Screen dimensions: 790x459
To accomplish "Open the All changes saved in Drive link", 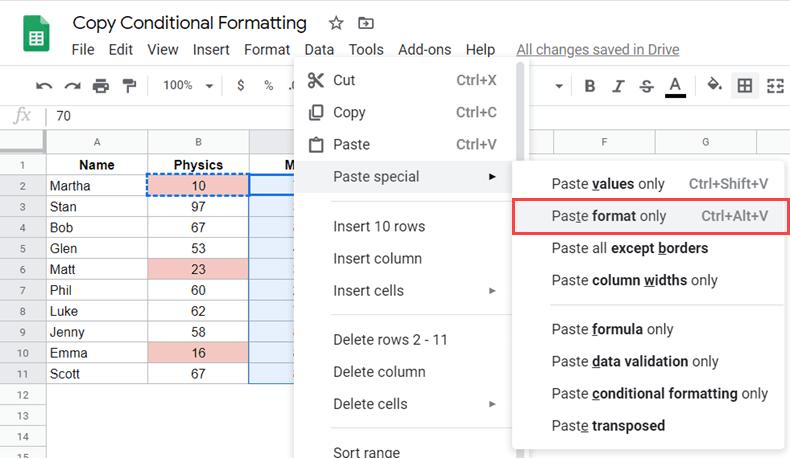I will click(597, 49).
